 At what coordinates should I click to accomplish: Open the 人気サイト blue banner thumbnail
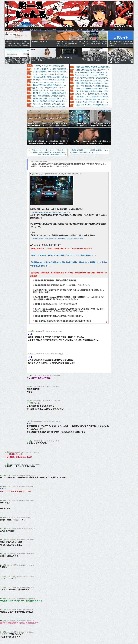120,39
